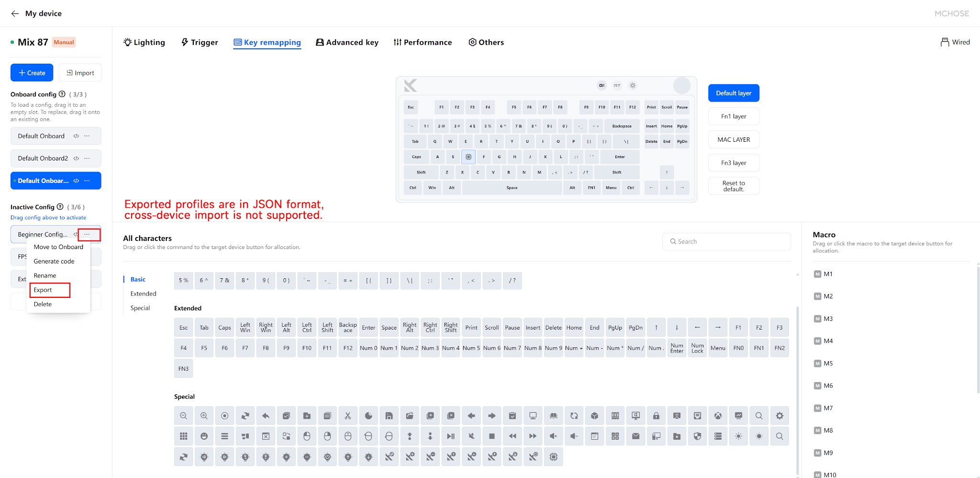Select the highlighted chip key on keyboard preview
This screenshot has width=980, height=478.
point(468,157)
